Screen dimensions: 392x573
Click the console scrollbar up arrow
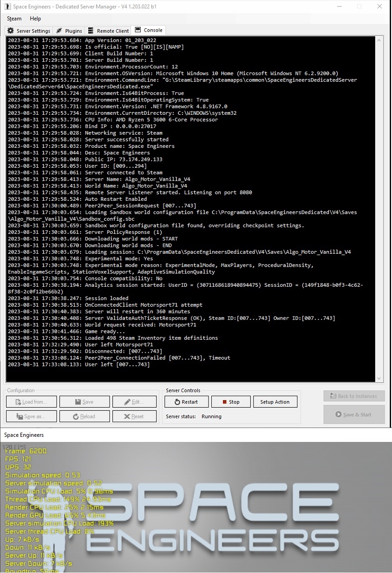tap(379, 40)
